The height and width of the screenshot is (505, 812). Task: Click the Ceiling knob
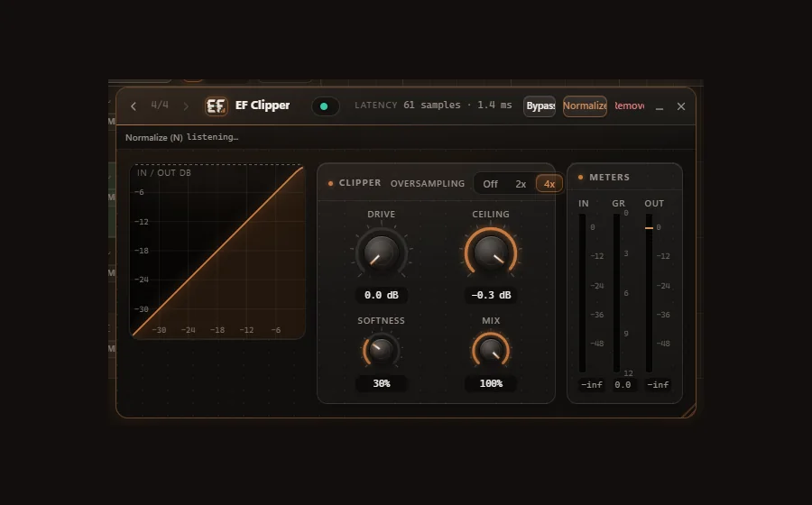[x=491, y=252]
